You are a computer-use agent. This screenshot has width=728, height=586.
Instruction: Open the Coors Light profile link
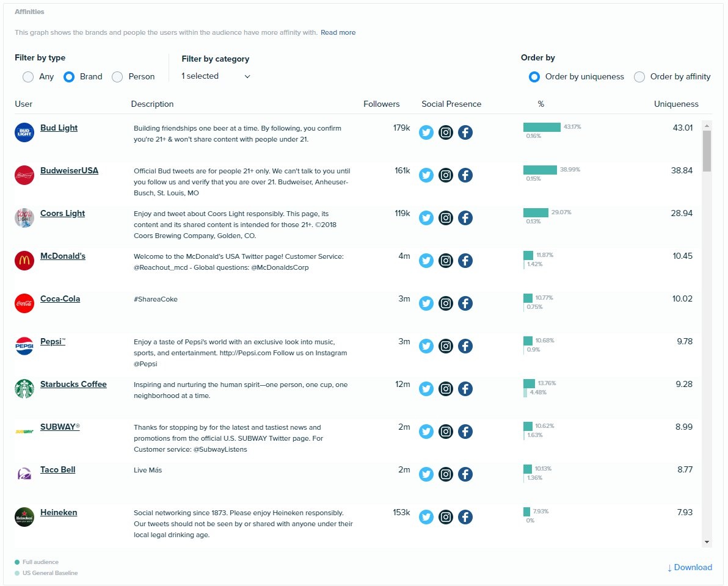(63, 213)
